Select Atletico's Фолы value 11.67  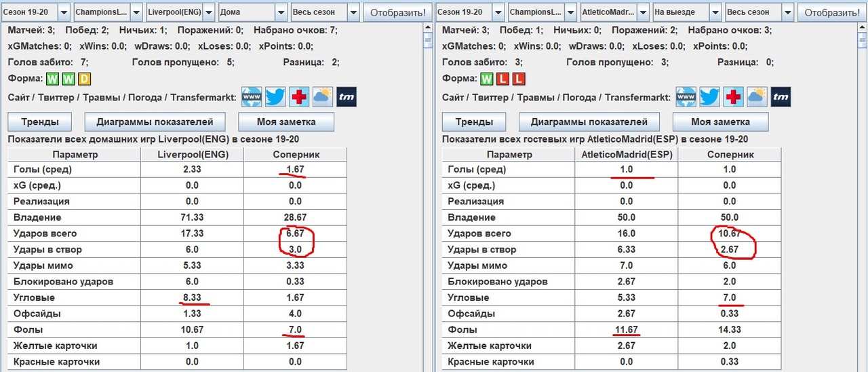pos(626,330)
